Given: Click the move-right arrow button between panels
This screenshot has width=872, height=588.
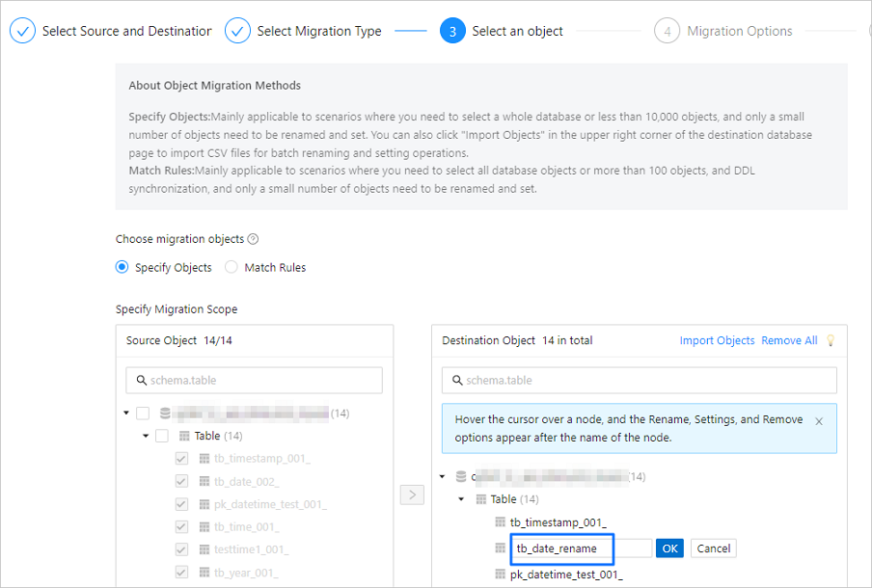Looking at the screenshot, I should tap(412, 495).
